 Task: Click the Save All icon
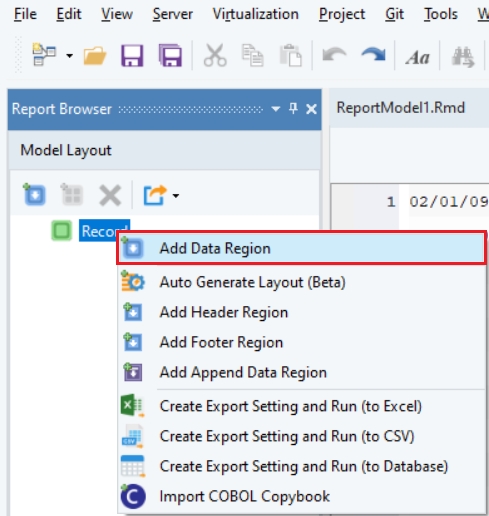click(x=170, y=56)
